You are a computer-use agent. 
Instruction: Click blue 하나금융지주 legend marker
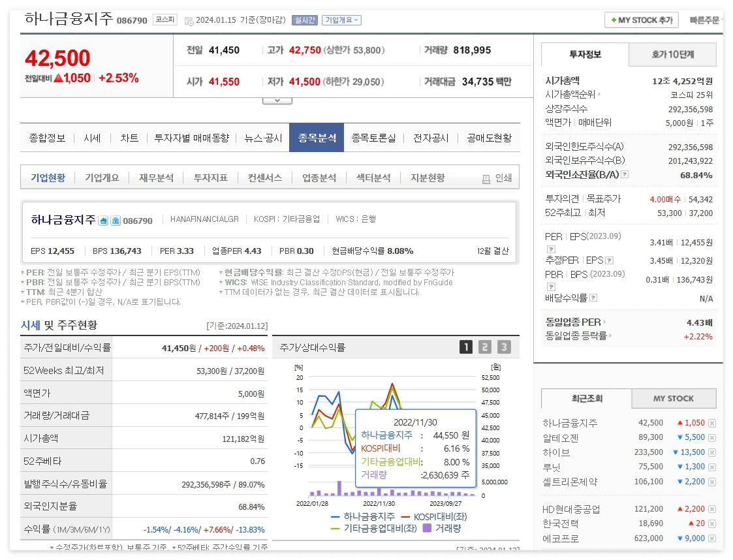(x=335, y=516)
